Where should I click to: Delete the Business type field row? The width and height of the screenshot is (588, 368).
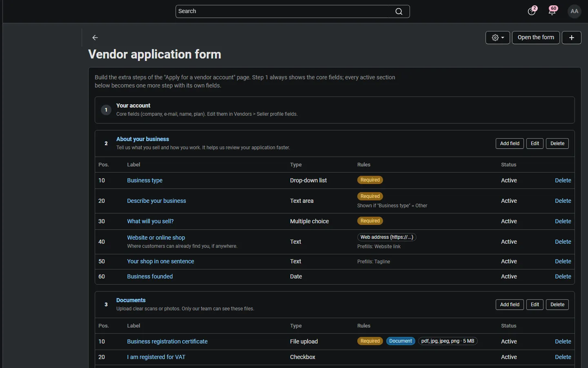point(563,180)
